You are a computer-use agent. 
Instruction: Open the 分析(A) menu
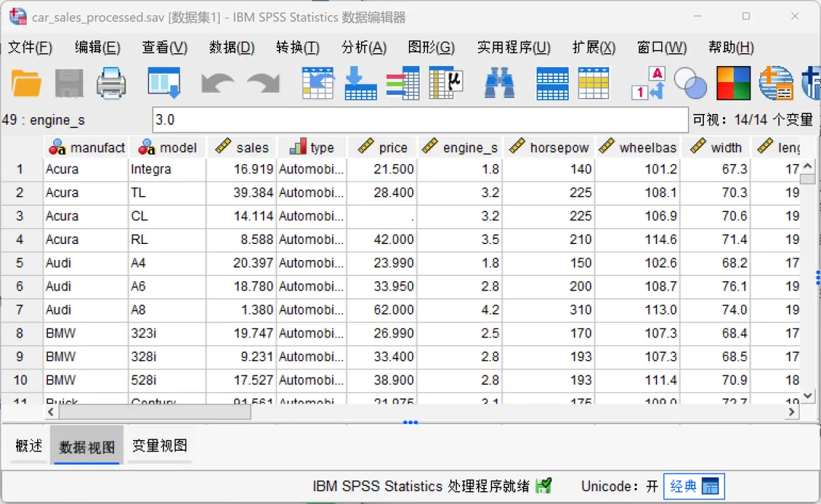364,48
